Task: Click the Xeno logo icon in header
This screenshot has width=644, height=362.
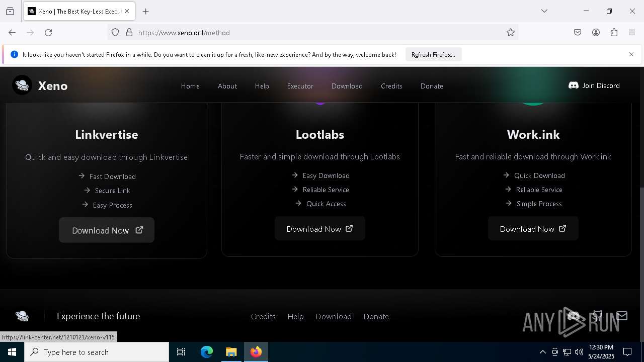Action: pos(22,85)
